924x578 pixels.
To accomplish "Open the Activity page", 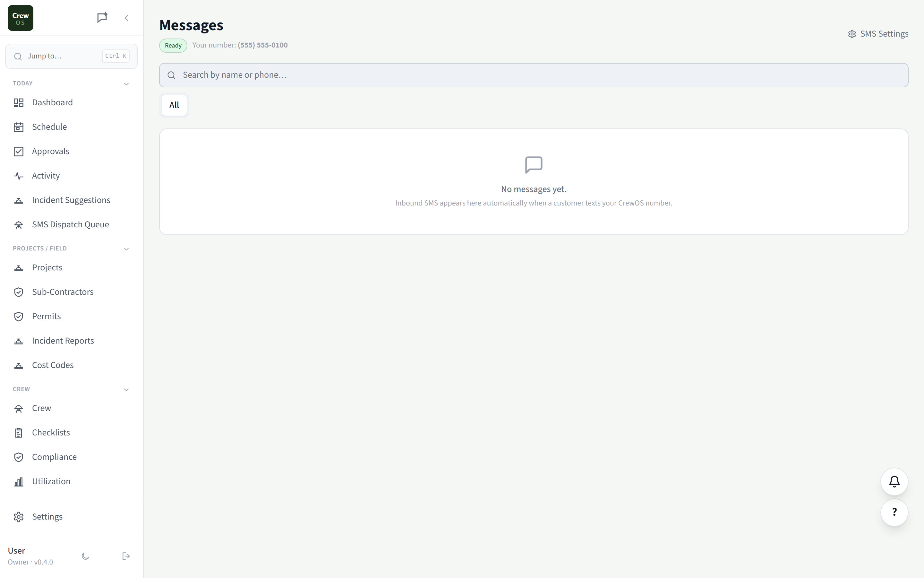I will tap(72, 176).
